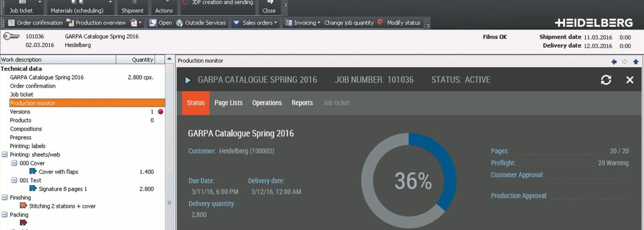Click the Invoicing toolbar icon

point(288,23)
